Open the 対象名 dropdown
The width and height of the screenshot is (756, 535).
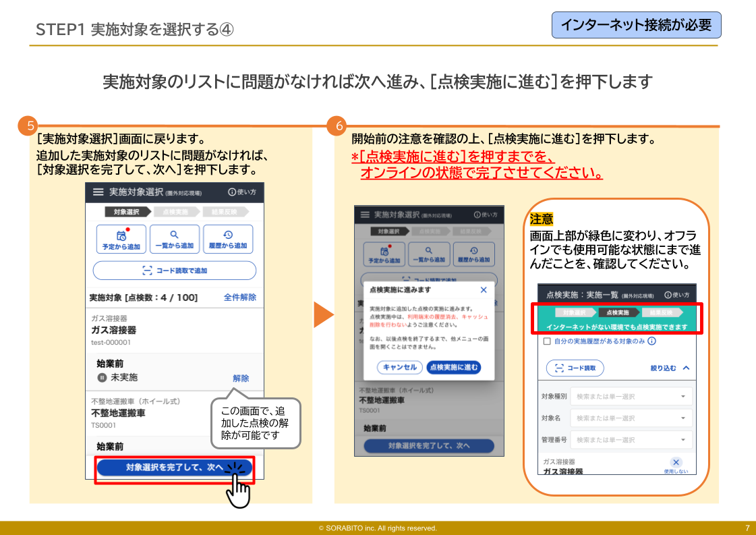(631, 418)
